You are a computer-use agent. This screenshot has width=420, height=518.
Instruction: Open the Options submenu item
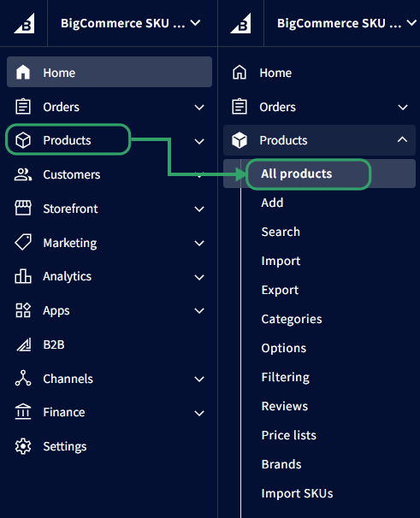(x=284, y=348)
